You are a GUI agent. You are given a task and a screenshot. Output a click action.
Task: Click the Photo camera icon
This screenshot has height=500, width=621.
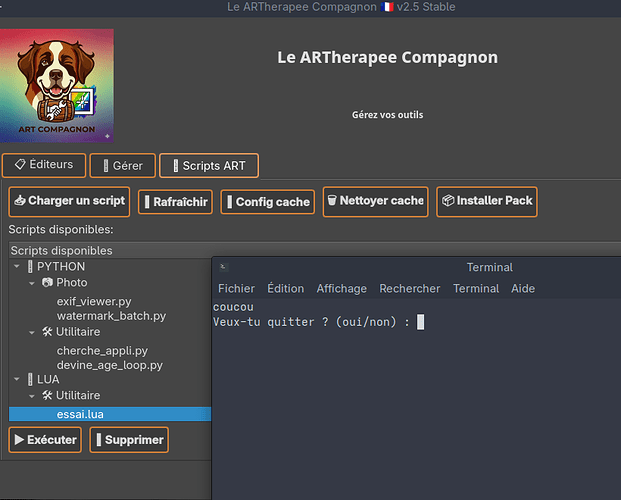coord(48,282)
